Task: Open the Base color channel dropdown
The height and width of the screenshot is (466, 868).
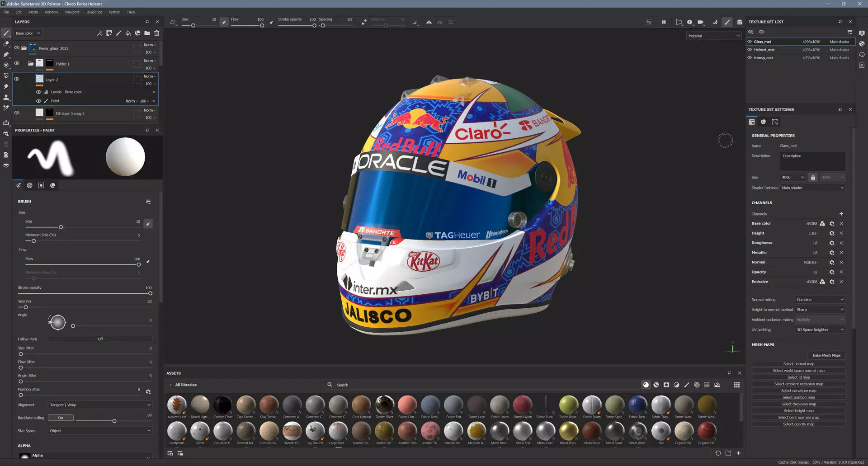Action: 28,33
